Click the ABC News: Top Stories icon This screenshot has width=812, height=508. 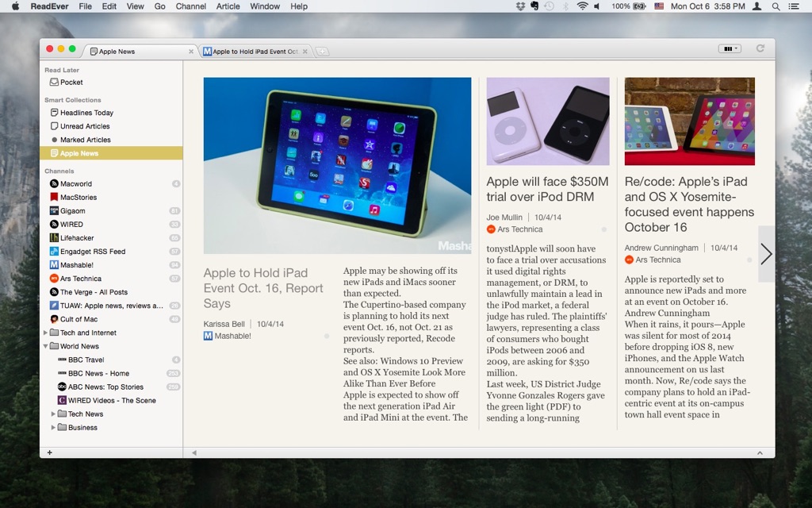point(62,387)
